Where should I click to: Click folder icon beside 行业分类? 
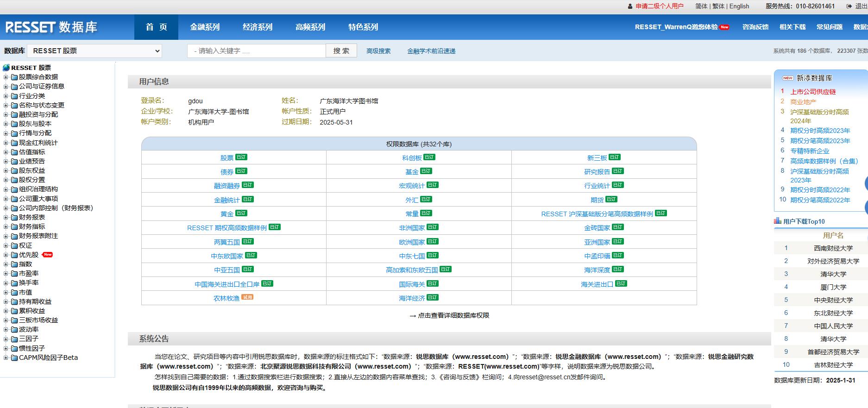[x=14, y=96]
